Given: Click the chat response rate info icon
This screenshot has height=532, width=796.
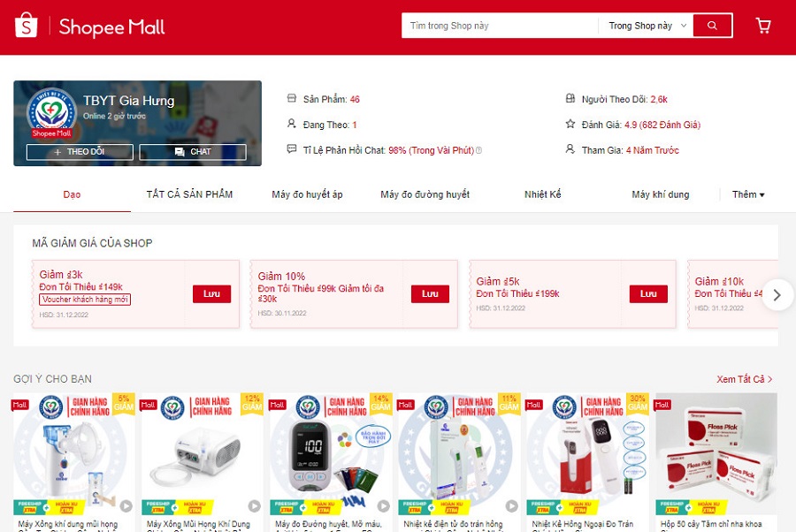Looking at the screenshot, I should pyautogui.click(x=479, y=150).
